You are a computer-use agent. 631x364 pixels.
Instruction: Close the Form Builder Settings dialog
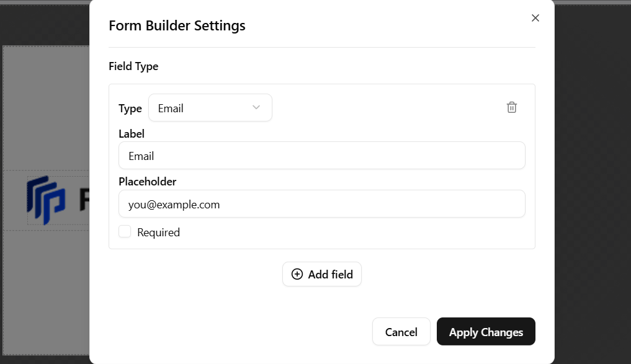click(535, 18)
